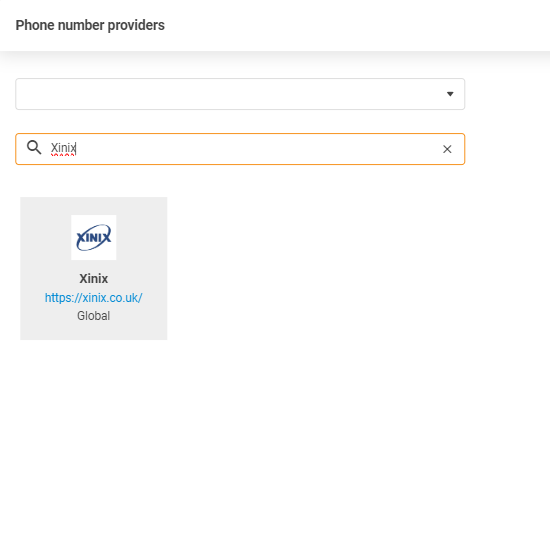Click the Phone number providers heading
The image size is (550, 550).
click(x=90, y=25)
